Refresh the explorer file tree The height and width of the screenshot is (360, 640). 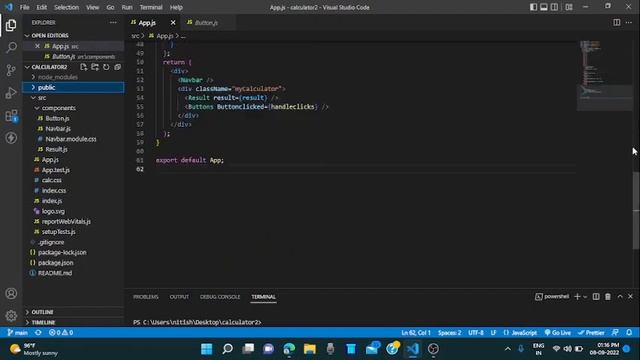pos(106,67)
